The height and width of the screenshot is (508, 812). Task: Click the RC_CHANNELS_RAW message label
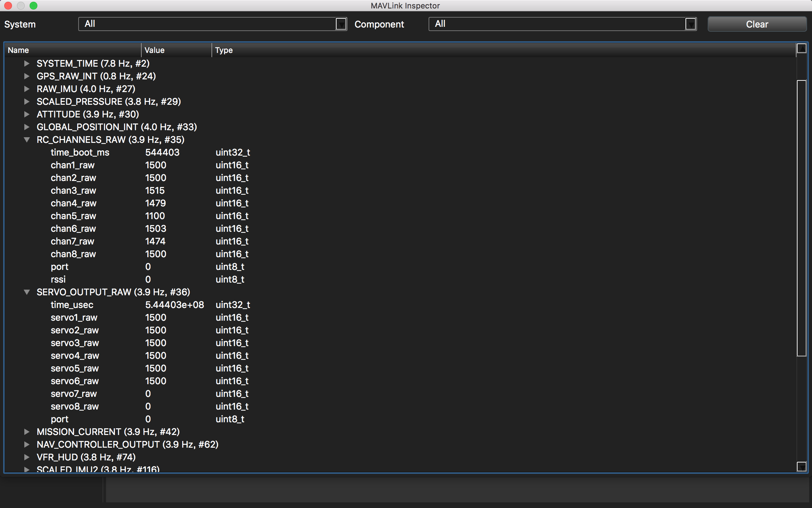point(111,140)
